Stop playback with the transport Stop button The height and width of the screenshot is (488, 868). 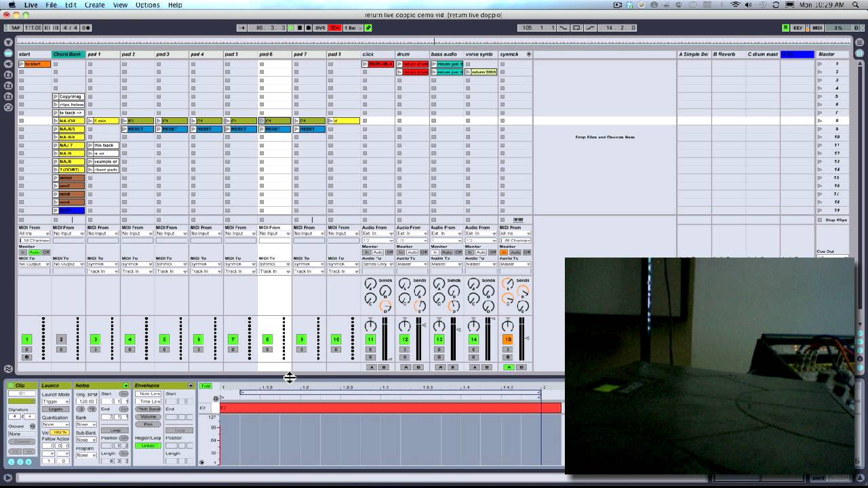tap(300, 28)
